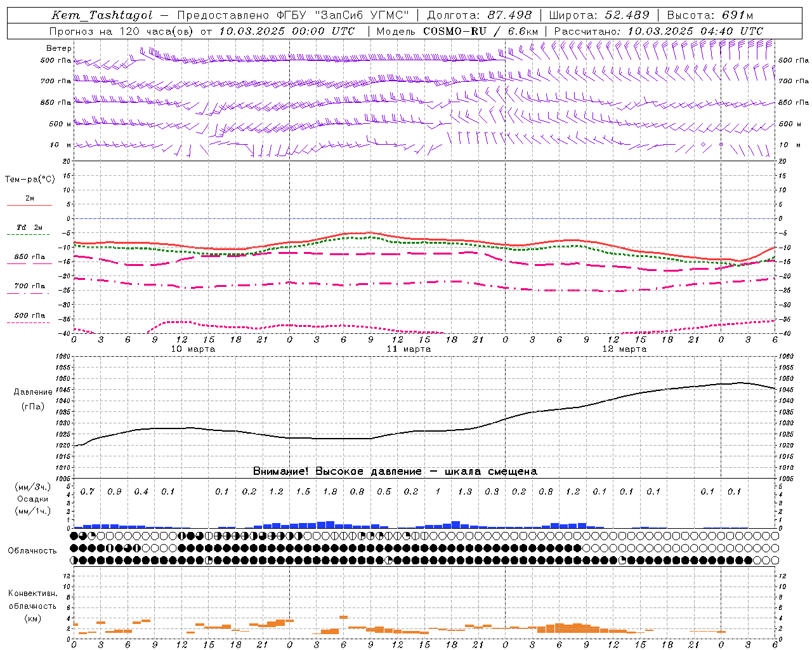812x650 pixels.
Task: Click the 0.4 precipitation value
Action: pyautogui.click(x=141, y=492)
